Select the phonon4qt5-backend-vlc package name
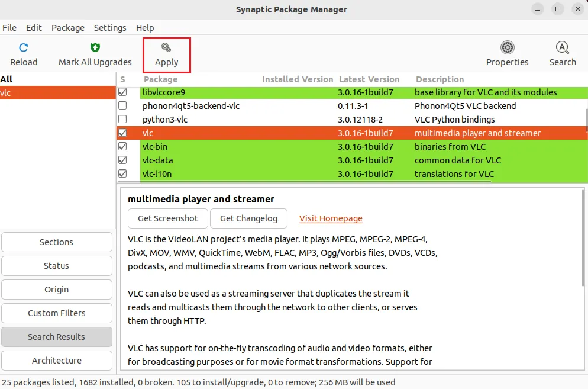This screenshot has height=389, width=588. click(x=191, y=106)
